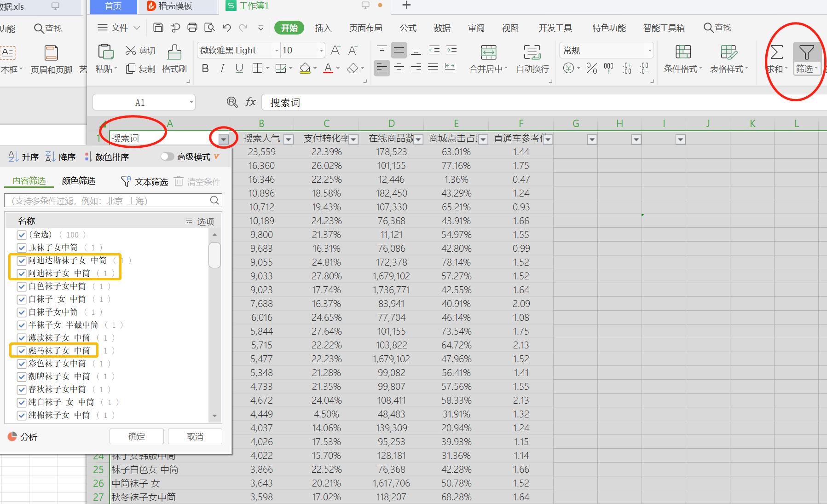This screenshot has height=504, width=827.
Task: Uncheck the (全选) select-all checkbox
Action: (x=22, y=235)
